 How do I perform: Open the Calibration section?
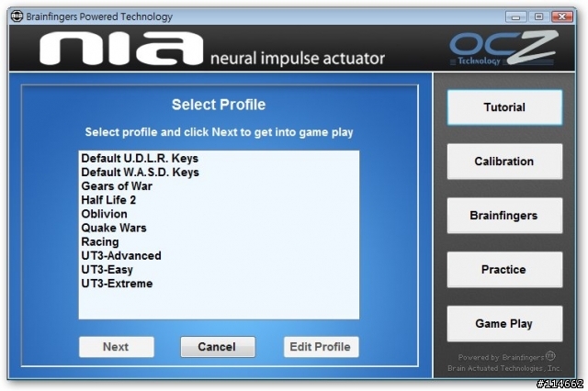click(504, 162)
